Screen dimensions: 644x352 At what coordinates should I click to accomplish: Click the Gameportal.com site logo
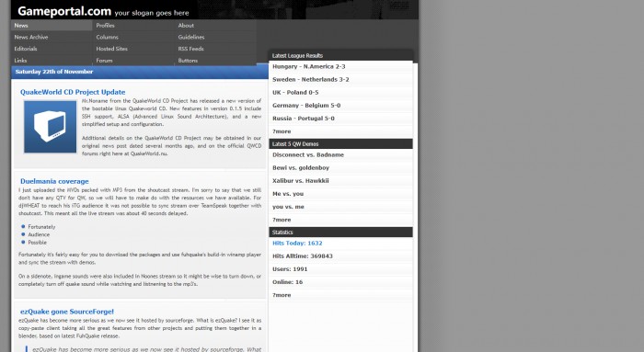pyautogui.click(x=64, y=11)
